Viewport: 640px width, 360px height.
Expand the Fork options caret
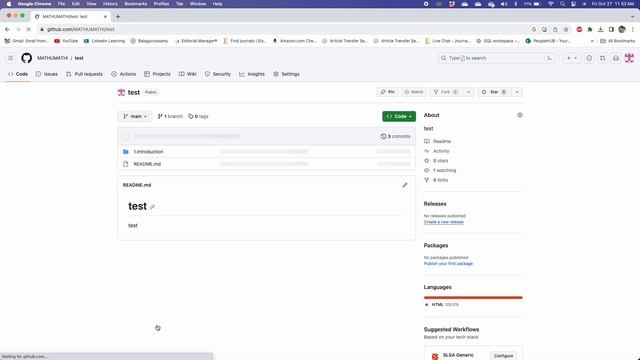click(468, 92)
